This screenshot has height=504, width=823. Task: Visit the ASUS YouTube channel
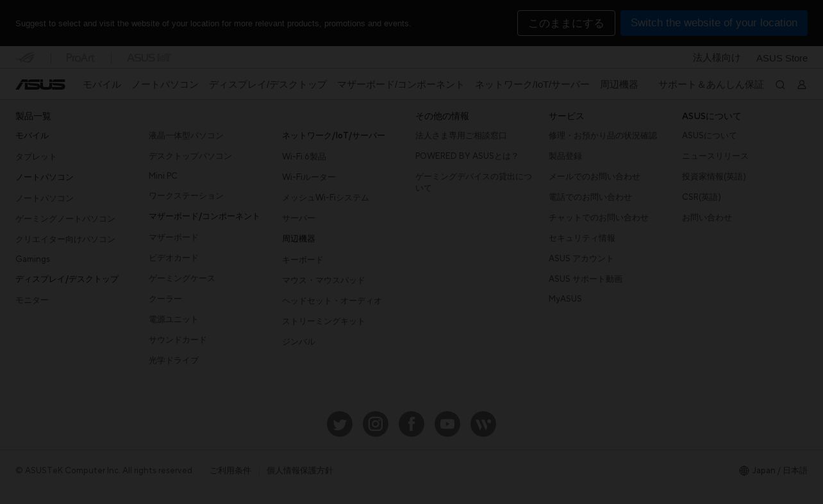point(447,424)
